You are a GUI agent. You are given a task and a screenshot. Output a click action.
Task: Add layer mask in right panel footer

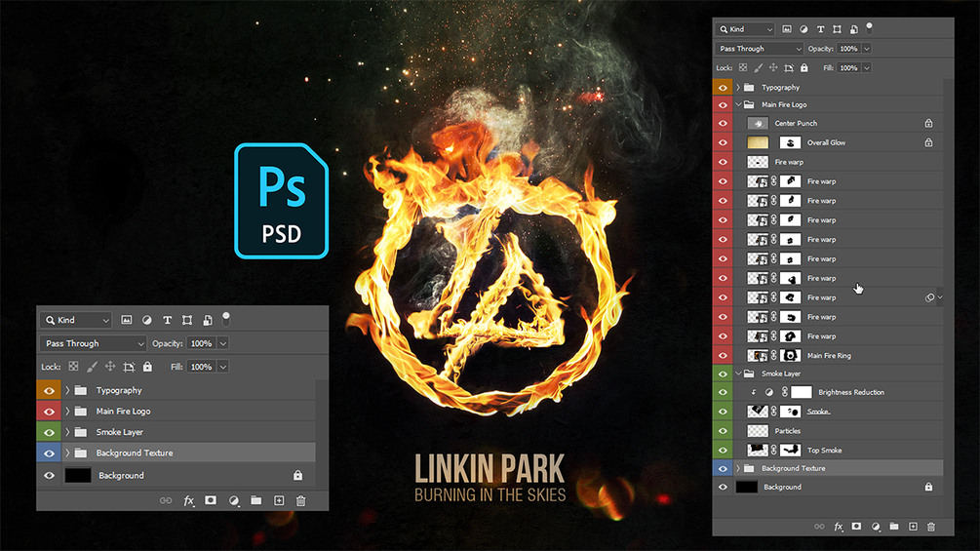coord(856,527)
